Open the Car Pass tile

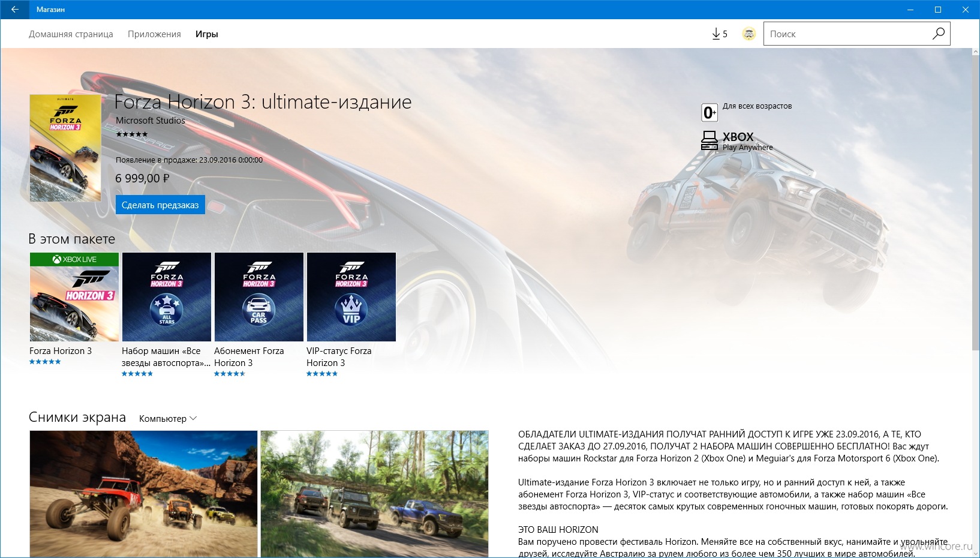tap(259, 297)
